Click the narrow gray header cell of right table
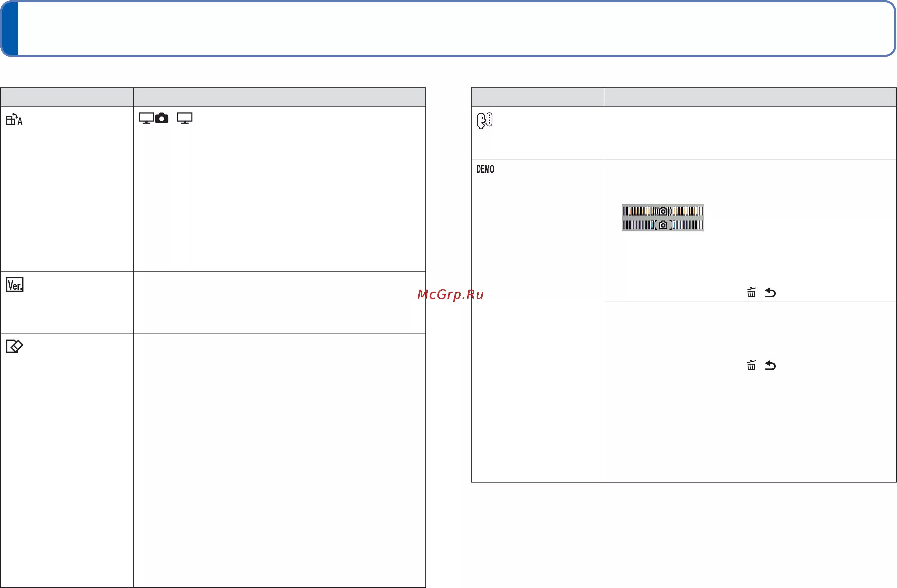897x588 pixels. [x=538, y=97]
